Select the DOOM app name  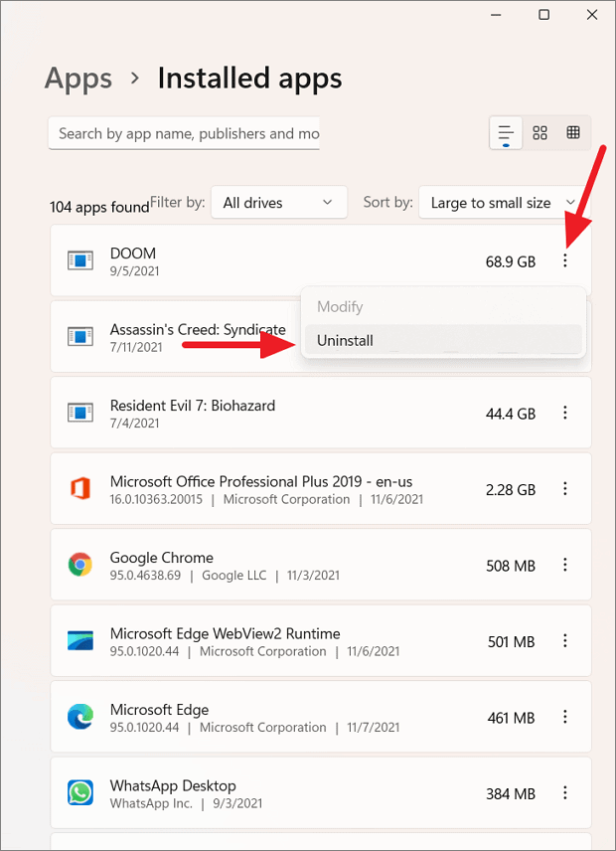(x=133, y=254)
